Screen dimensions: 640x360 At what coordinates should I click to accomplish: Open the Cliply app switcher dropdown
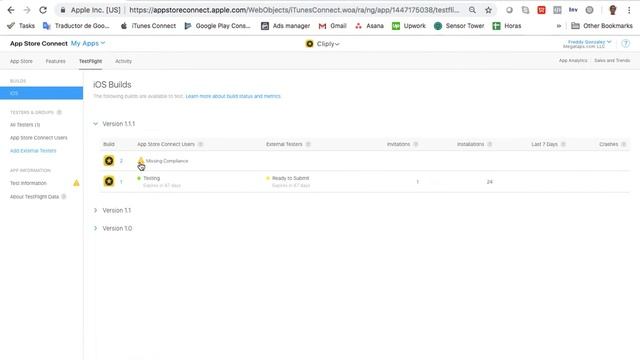coord(322,44)
